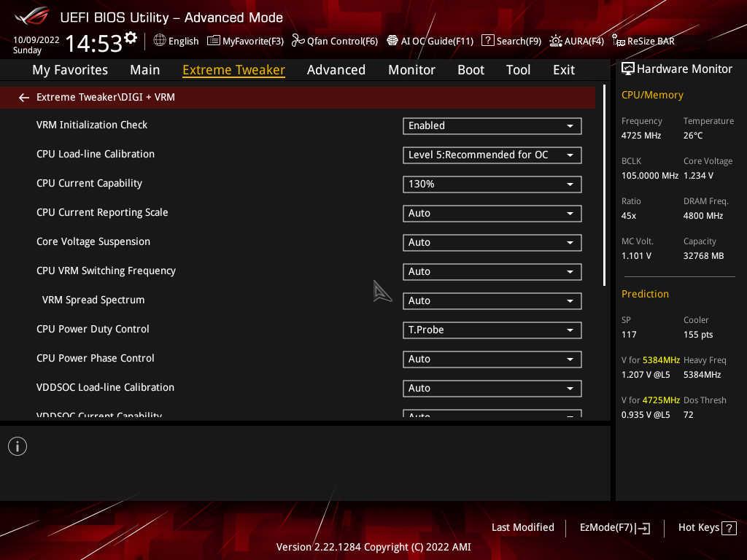Select CPU Power Phase Control label
Screen dimensions: 747x560
tap(96, 358)
